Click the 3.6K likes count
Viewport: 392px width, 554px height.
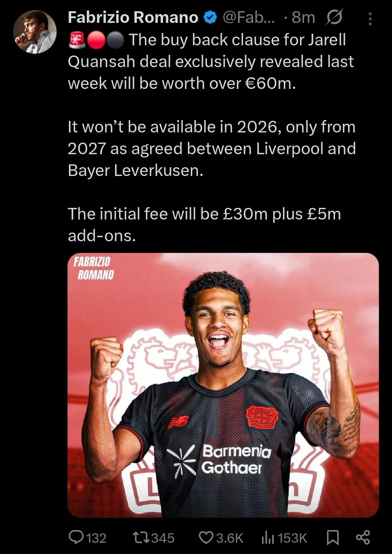click(230, 538)
